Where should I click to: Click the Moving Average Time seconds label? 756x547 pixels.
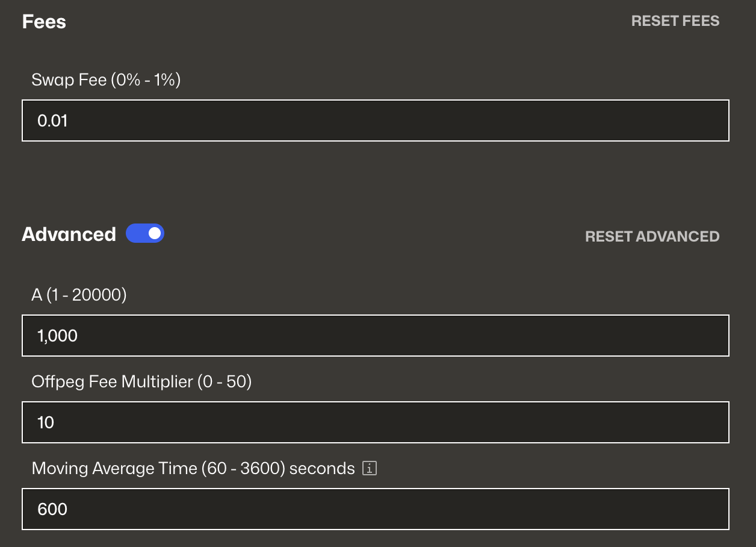(193, 468)
